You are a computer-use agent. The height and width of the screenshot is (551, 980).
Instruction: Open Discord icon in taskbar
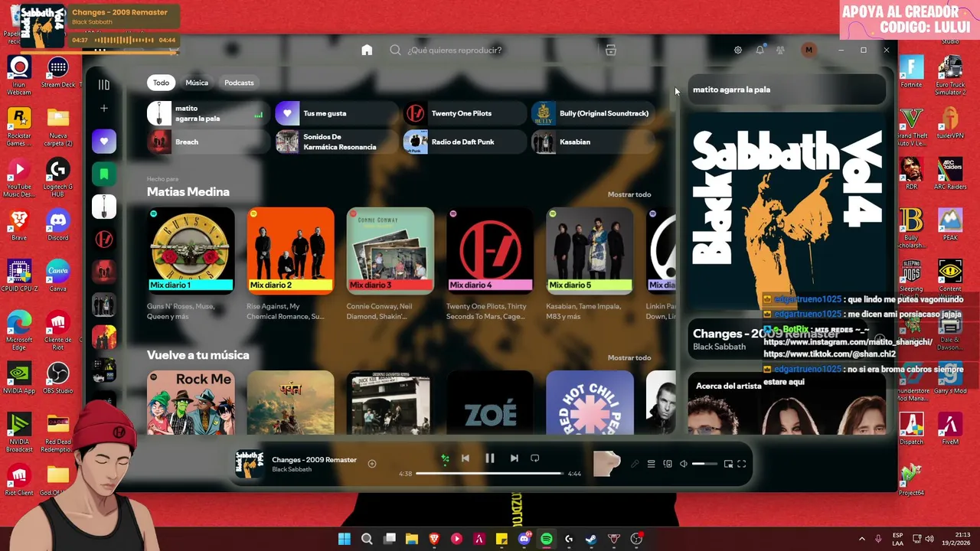[x=524, y=539]
